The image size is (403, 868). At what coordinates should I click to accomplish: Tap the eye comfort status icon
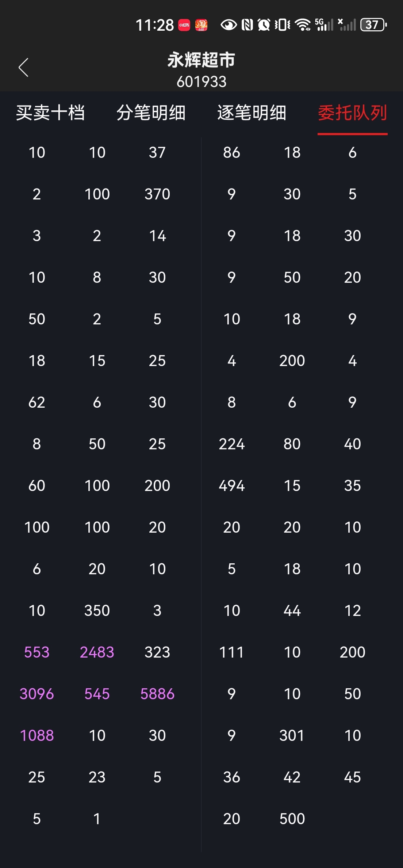click(x=229, y=25)
